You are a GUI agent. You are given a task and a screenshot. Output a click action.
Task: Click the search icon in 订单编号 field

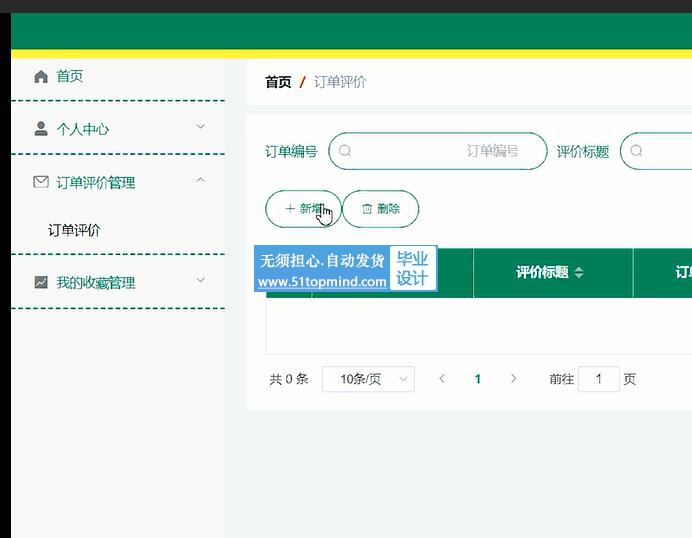click(x=345, y=151)
